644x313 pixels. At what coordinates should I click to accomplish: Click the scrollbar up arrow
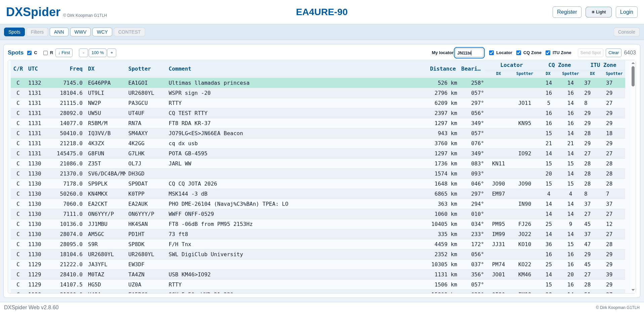[x=633, y=63]
